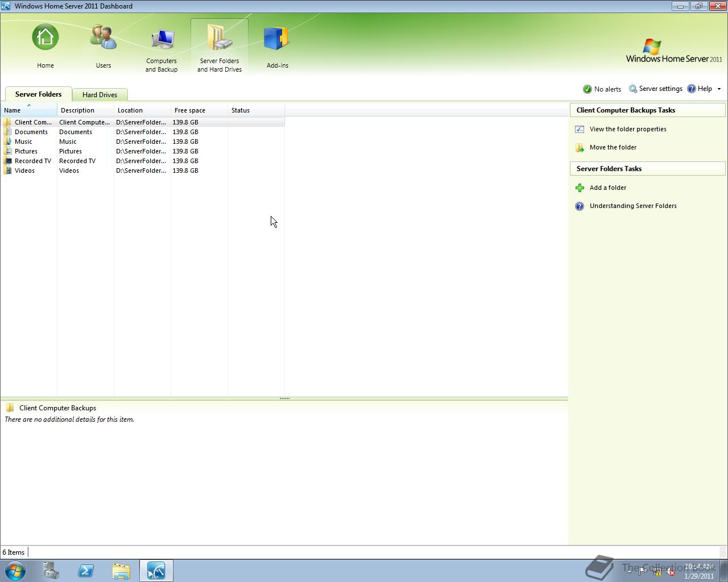Click the Windows Home Server title bar icon
This screenshot has height=582, width=728.
coord(6,6)
